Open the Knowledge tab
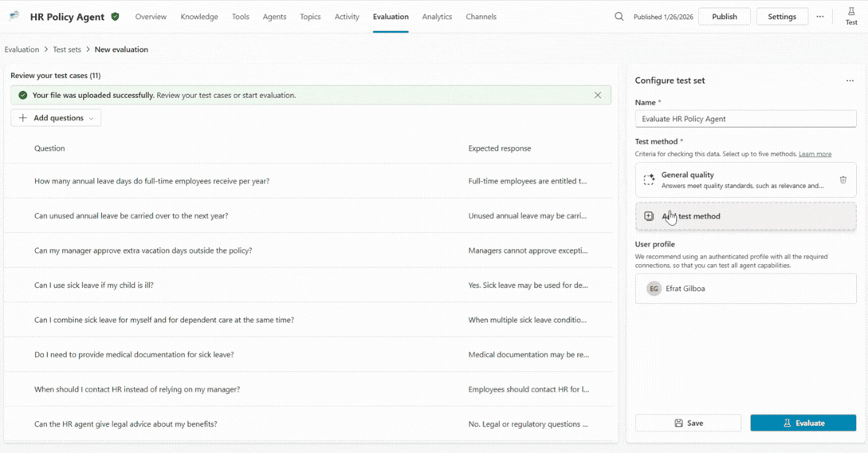The height and width of the screenshot is (453, 868). click(x=199, y=17)
